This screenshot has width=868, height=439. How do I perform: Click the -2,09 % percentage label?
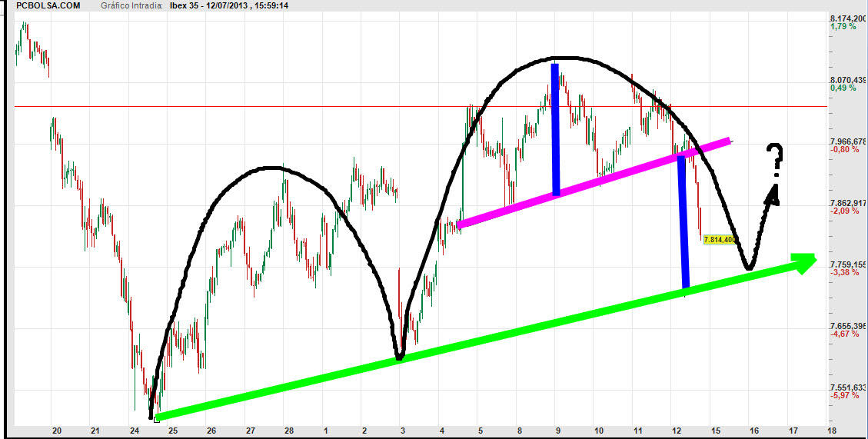point(845,211)
